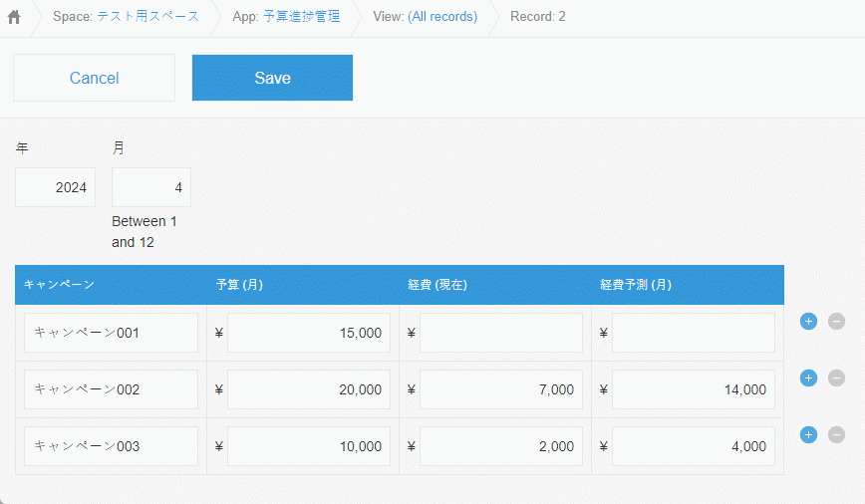The height and width of the screenshot is (504, 865).
Task: Add a row below キャンペーン003
Action: pyautogui.click(x=808, y=434)
